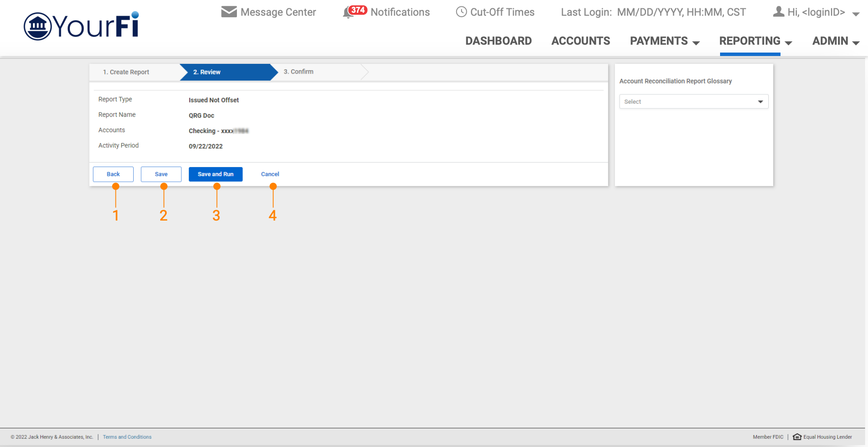Click the user profile silhouette icon
Screen dimensions: 868x447
(x=779, y=12)
